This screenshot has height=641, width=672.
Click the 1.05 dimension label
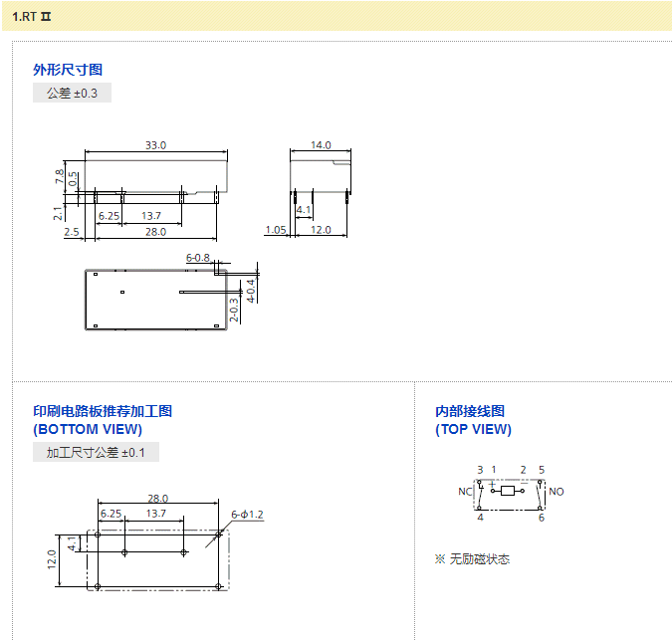[276, 230]
